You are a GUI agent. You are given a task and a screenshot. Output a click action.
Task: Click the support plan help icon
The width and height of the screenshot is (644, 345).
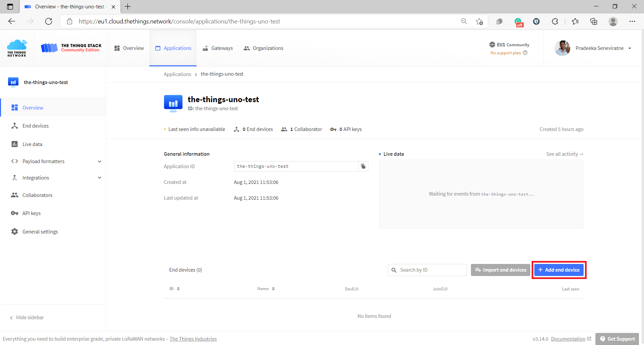point(525,53)
